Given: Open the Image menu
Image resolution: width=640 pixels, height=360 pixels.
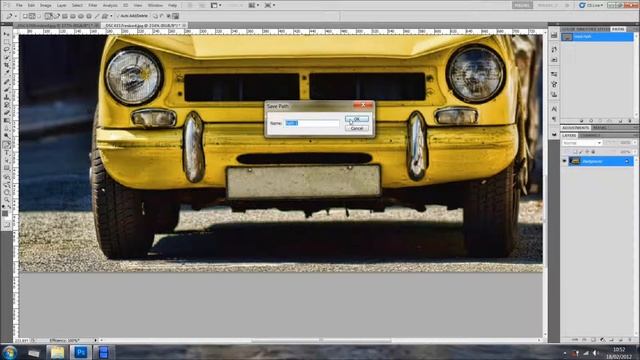Looking at the screenshot, I should pos(46,5).
